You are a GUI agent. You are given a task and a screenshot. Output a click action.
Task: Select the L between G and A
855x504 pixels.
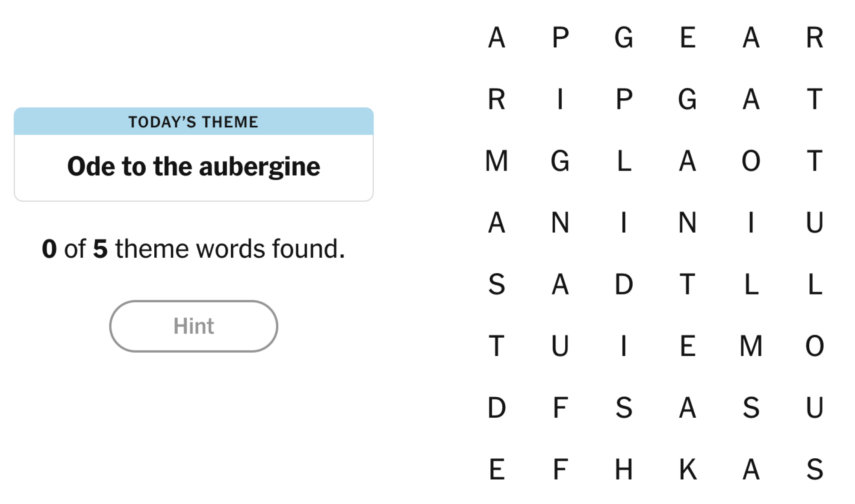(624, 161)
